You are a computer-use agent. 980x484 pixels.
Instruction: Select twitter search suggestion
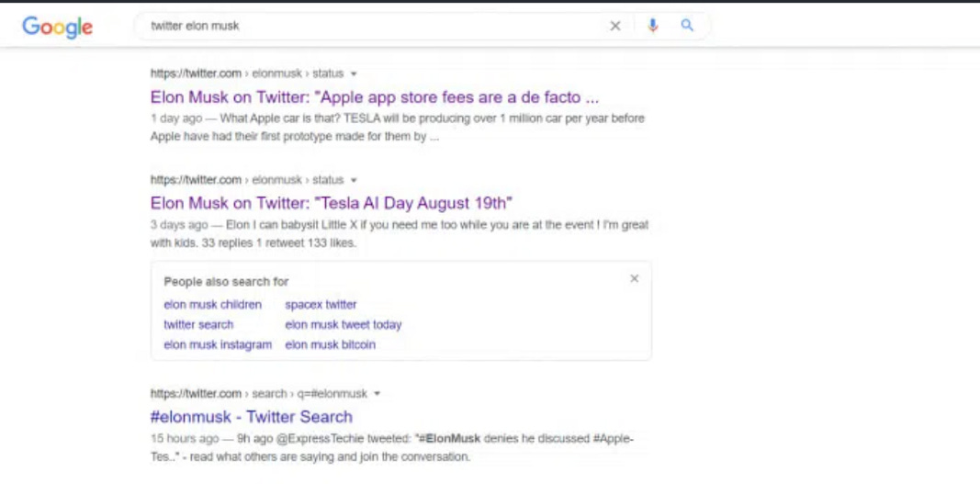pyautogui.click(x=198, y=324)
